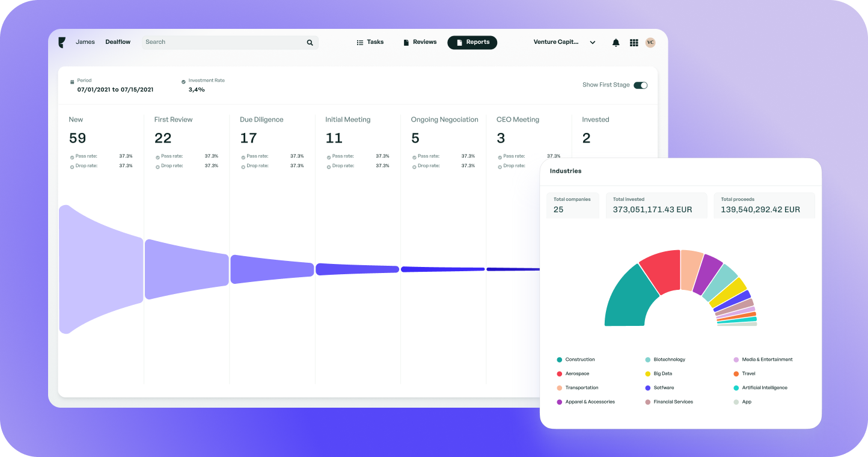The height and width of the screenshot is (457, 868).
Task: Click the Investment Rate value 3,4%
Action: 197,90
